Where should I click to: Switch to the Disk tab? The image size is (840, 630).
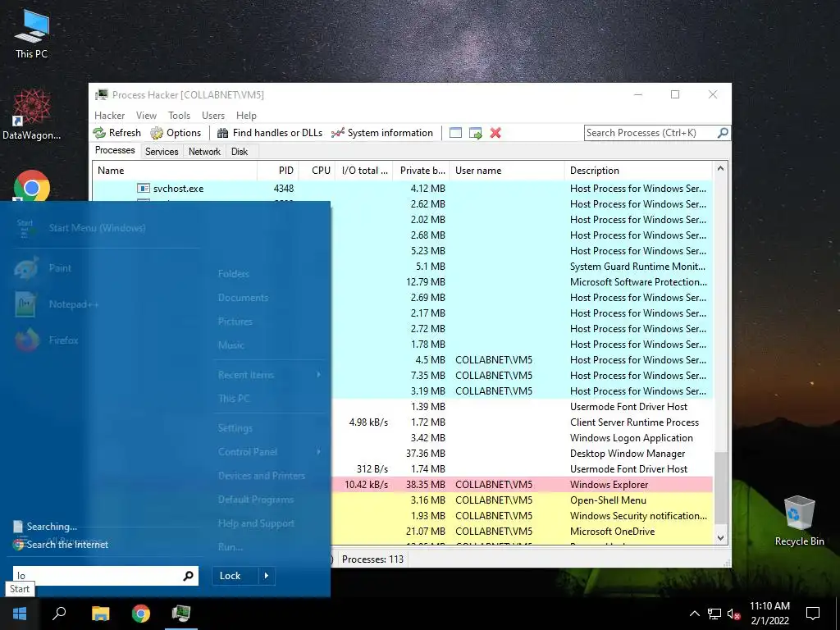coord(240,152)
